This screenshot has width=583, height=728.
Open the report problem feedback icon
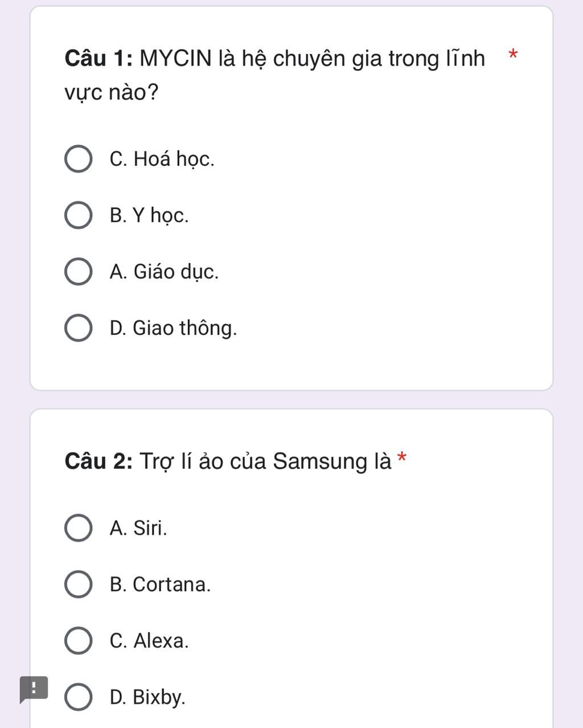[x=33, y=690]
